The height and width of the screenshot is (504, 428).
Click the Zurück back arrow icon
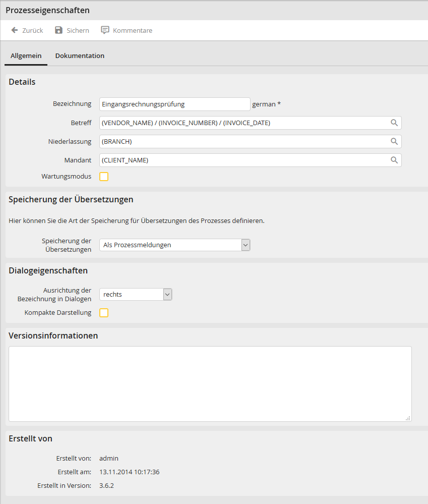(x=15, y=30)
